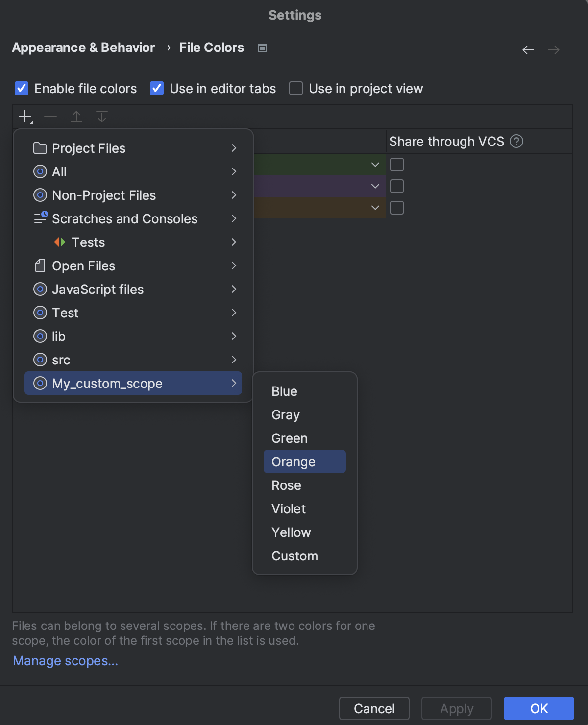Enable Use in project view
588x725 pixels.
pyautogui.click(x=295, y=88)
